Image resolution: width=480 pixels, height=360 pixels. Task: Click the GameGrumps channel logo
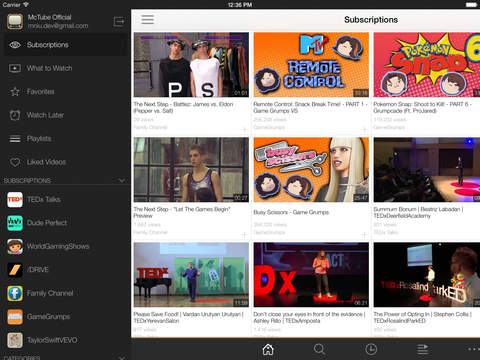tap(15, 317)
